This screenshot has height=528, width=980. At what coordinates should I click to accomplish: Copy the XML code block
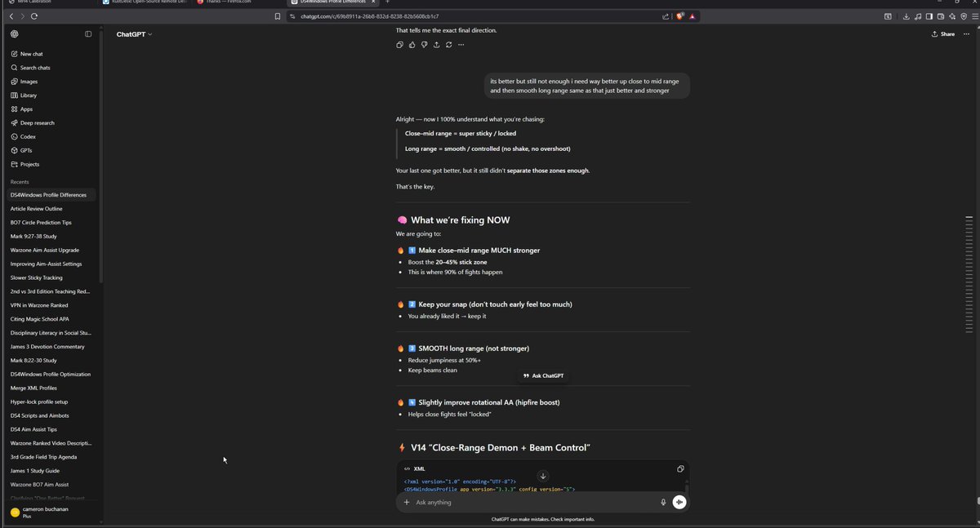680,469
